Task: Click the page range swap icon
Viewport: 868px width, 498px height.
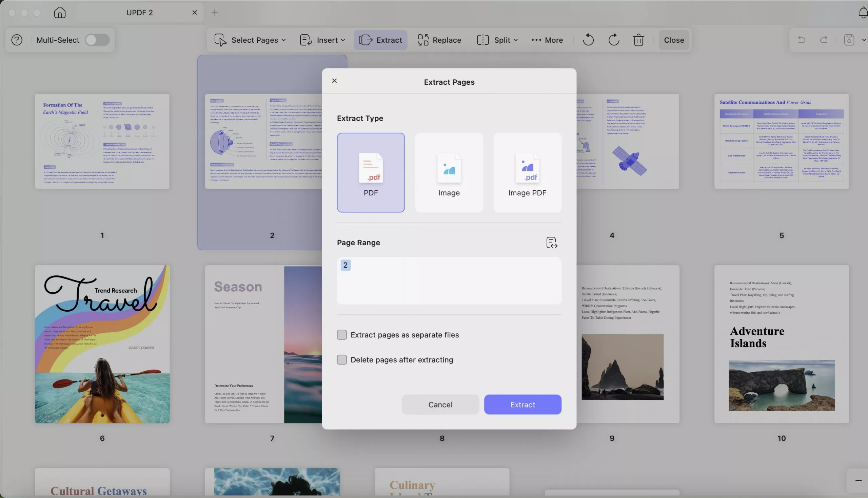Action: point(551,243)
